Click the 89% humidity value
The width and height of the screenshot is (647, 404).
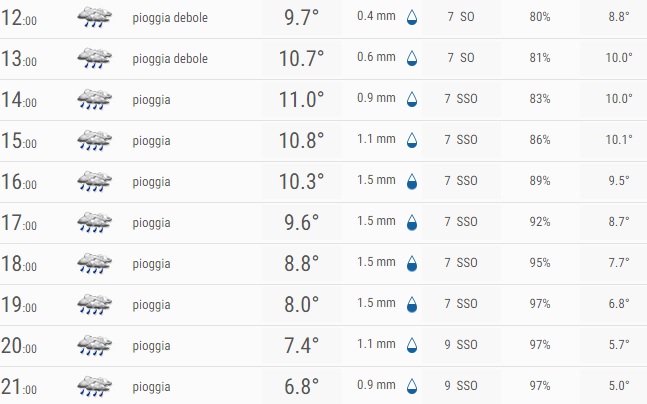(540, 181)
